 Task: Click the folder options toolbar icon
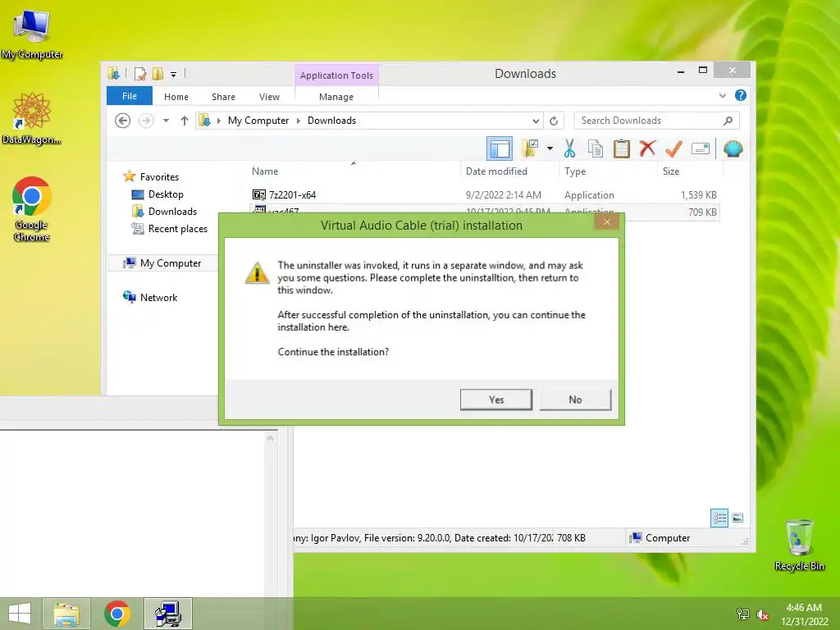pyautogui.click(x=529, y=148)
